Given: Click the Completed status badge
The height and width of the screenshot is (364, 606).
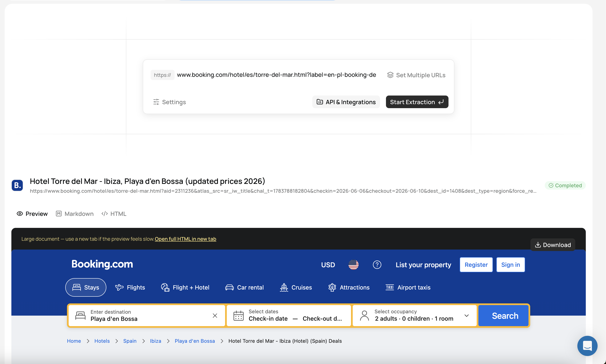Looking at the screenshot, I should [x=565, y=185].
